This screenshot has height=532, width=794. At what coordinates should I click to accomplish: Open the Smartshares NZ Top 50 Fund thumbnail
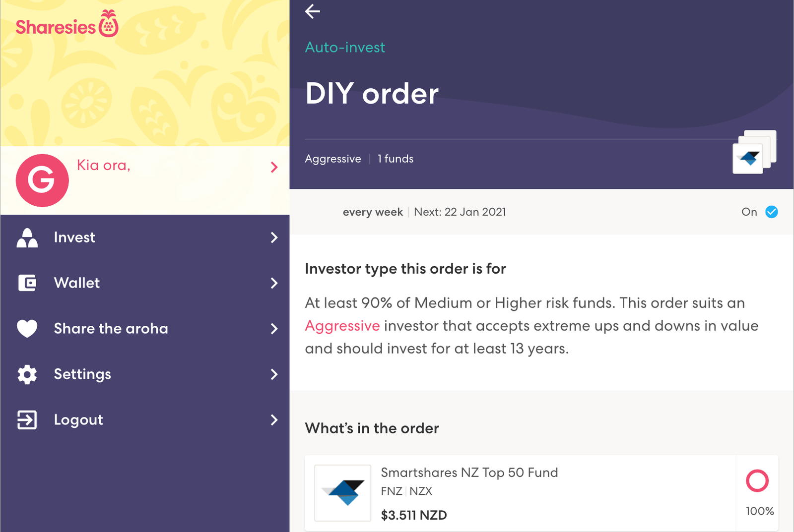(343, 493)
